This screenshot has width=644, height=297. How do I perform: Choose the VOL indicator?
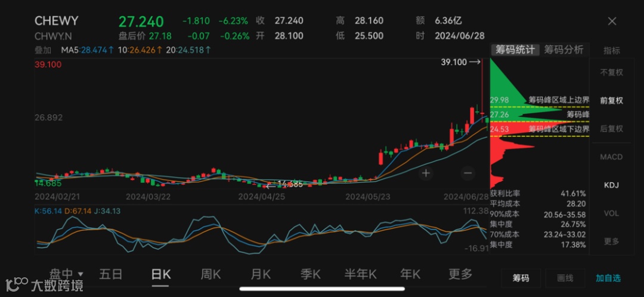point(612,213)
